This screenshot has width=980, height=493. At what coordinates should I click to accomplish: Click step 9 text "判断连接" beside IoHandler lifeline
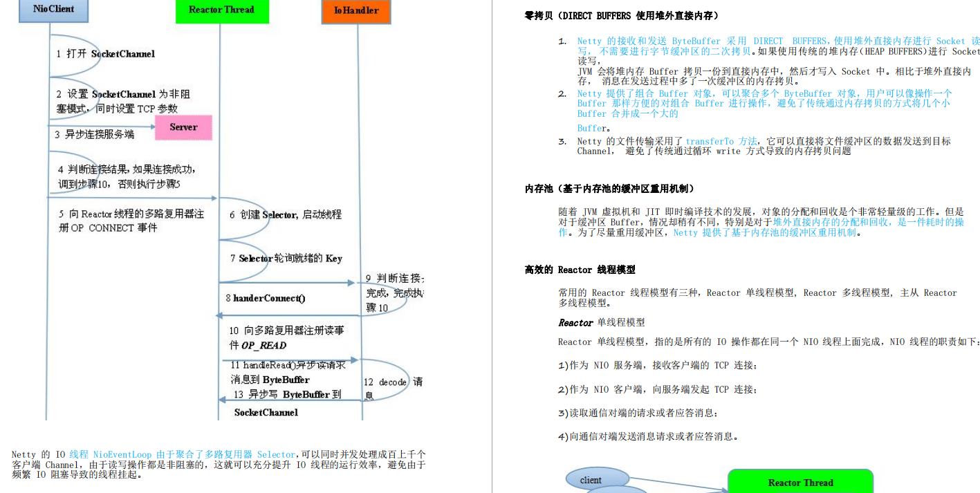point(394,293)
